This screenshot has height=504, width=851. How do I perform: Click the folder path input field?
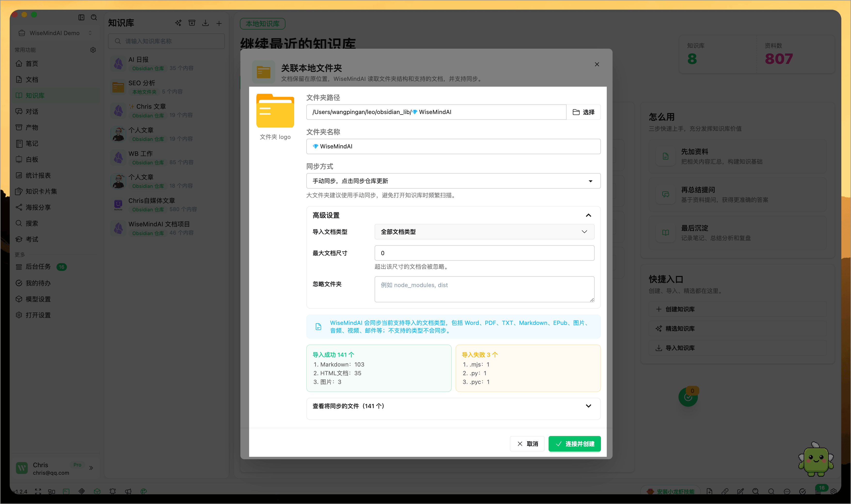[x=436, y=112]
